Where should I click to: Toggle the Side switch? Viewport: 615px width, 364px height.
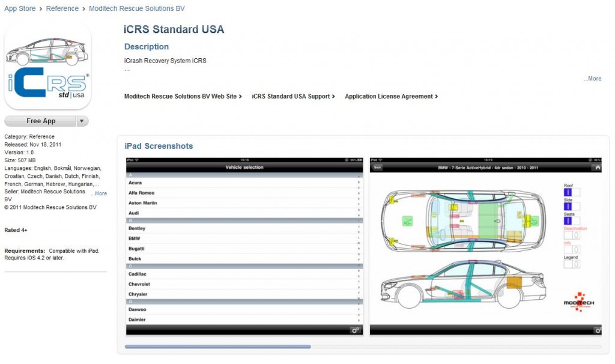pos(572,206)
